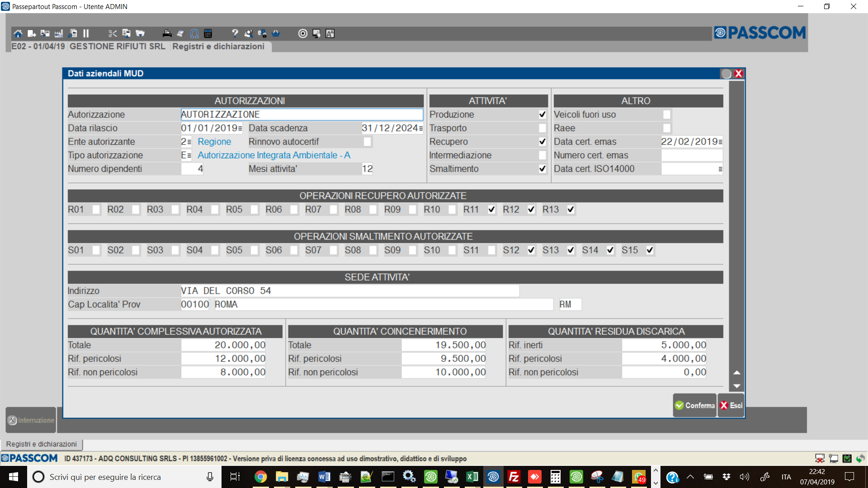This screenshot has height=488, width=868.
Task: Open the Data rilascio date picker
Action: click(x=240, y=128)
